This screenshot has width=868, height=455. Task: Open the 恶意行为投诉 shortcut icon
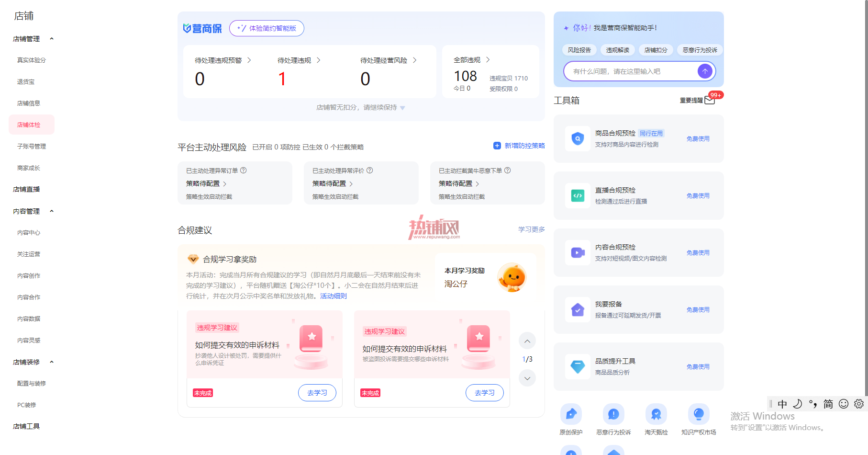613,414
